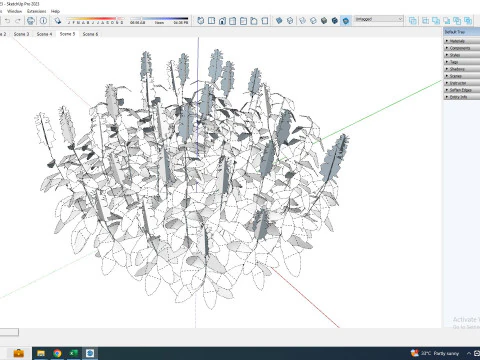Click the Undo arrow button
Viewport: 480px width, 360px height.
pyautogui.click(x=8, y=21)
